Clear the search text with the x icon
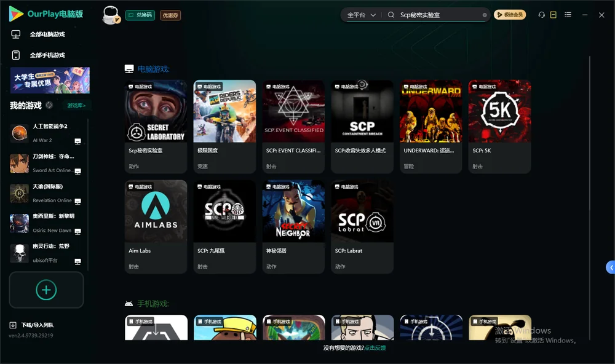 click(x=485, y=15)
